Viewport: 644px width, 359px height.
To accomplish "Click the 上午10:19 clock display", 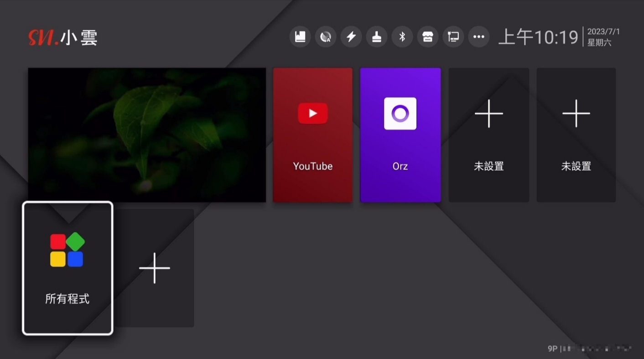I will point(538,37).
